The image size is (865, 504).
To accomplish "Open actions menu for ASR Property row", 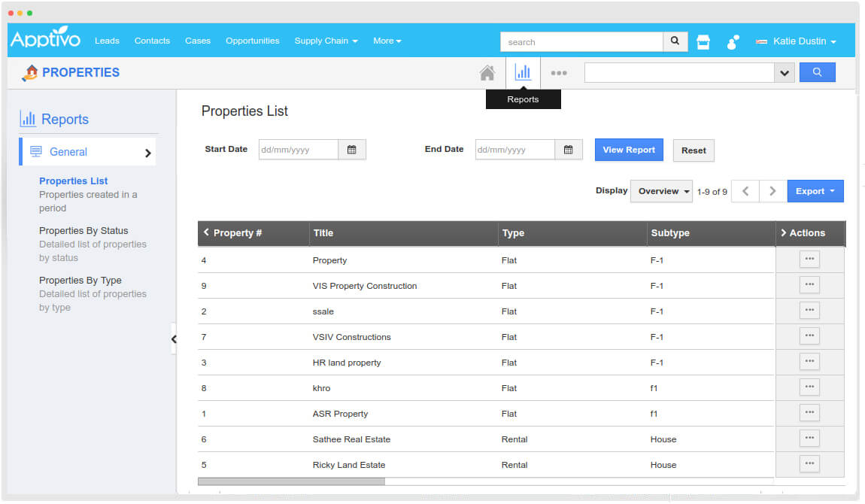I will coord(809,412).
